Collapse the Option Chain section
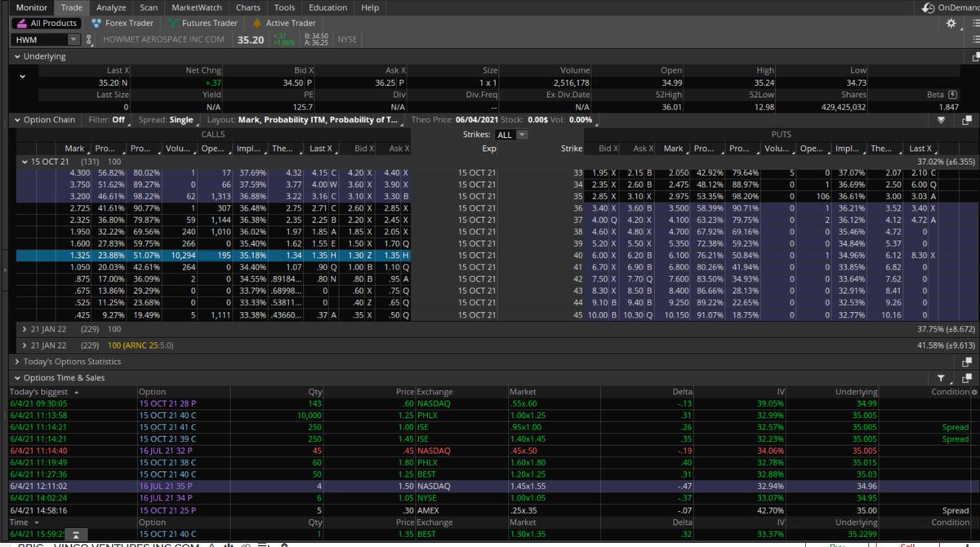This screenshot has height=547, width=980. click(x=17, y=120)
